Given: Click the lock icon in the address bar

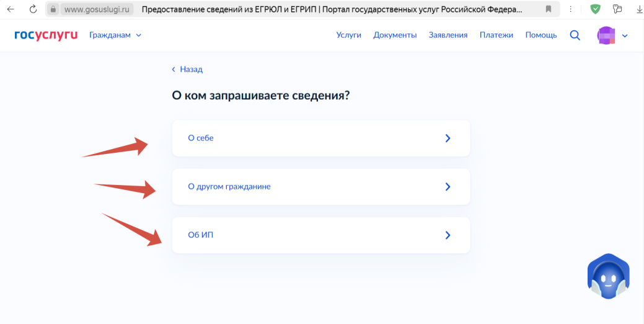Looking at the screenshot, I should click(x=53, y=10).
